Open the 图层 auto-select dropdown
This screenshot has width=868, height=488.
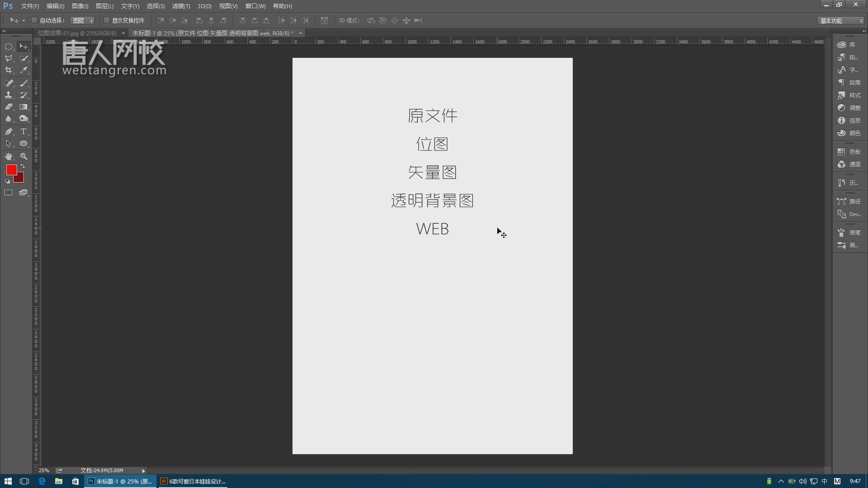point(82,20)
